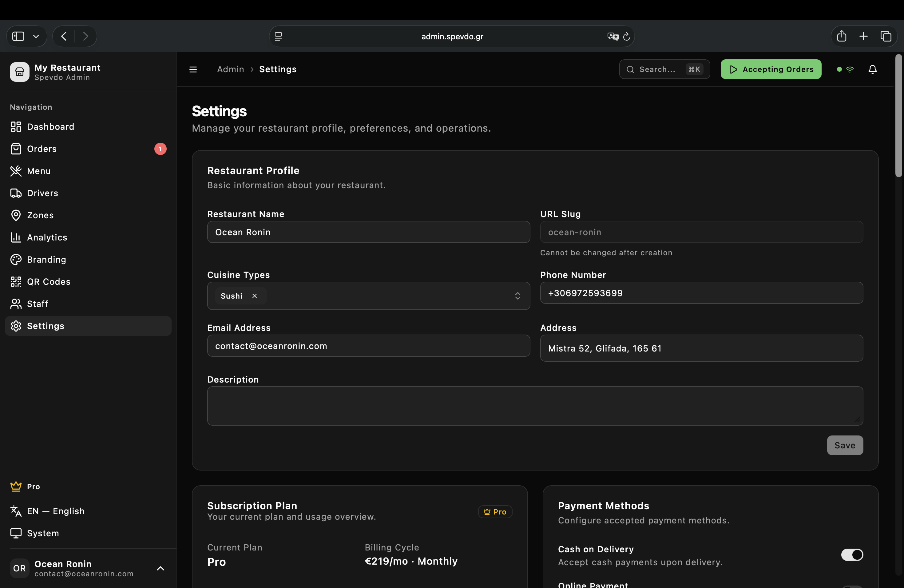
Task: Switch the System theme option
Action: (x=42, y=533)
